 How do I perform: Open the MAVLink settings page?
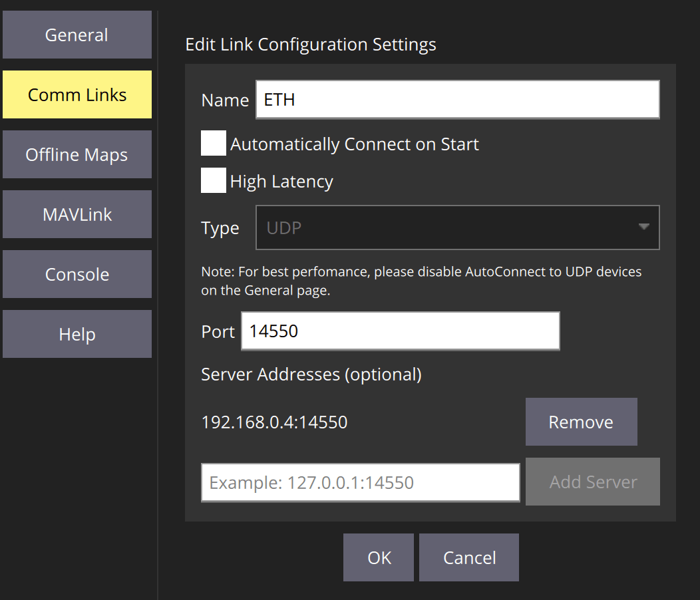77,214
